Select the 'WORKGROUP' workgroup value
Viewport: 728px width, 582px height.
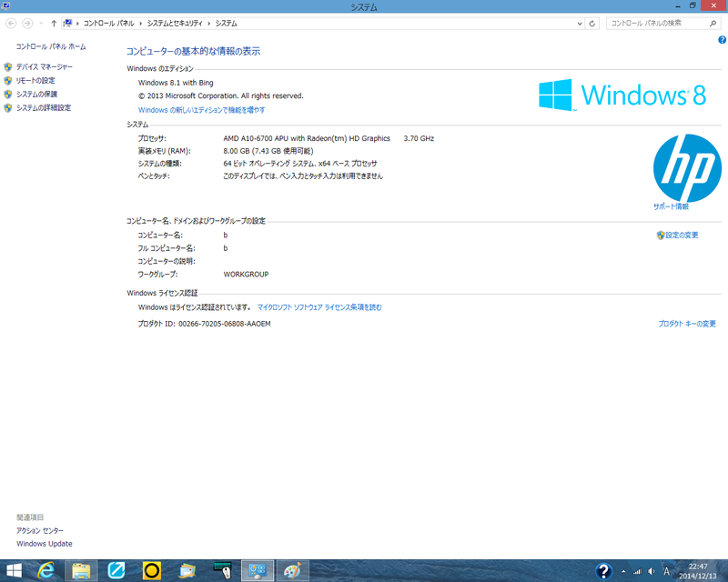click(x=246, y=275)
